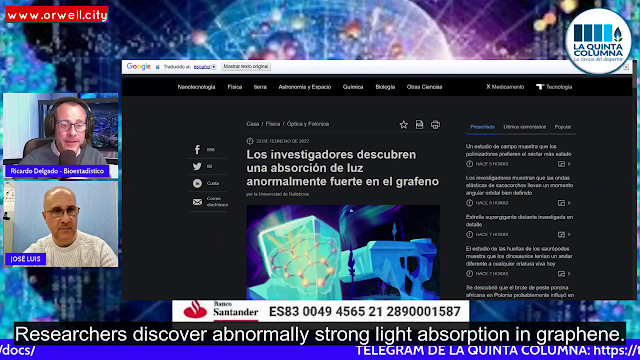Open the Tecnología site link
This screenshot has height=360, width=640.
[554, 87]
